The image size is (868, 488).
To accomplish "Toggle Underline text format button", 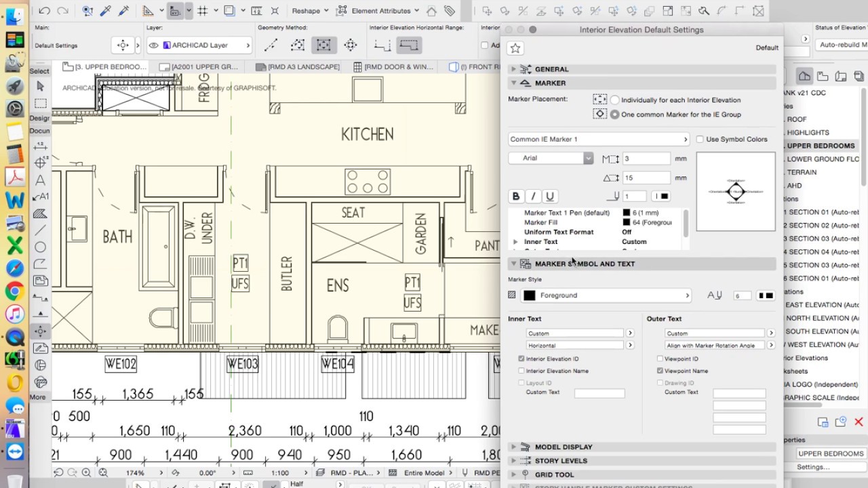I will coord(549,196).
